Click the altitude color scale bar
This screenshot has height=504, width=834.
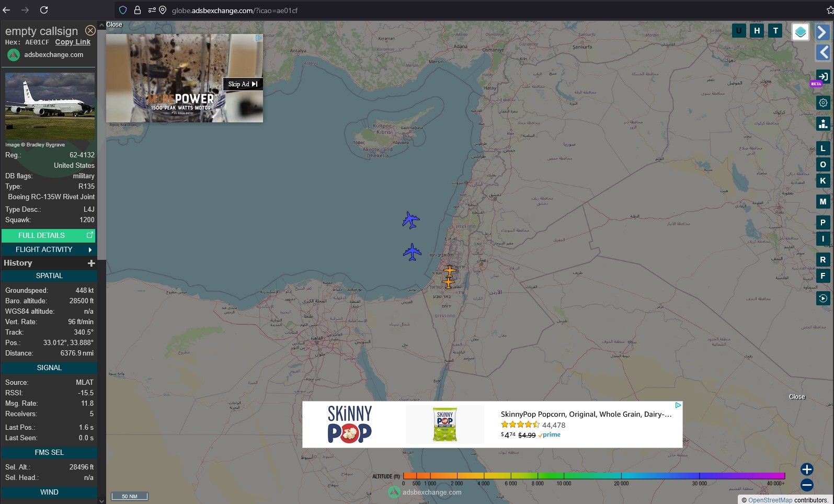[x=594, y=476]
